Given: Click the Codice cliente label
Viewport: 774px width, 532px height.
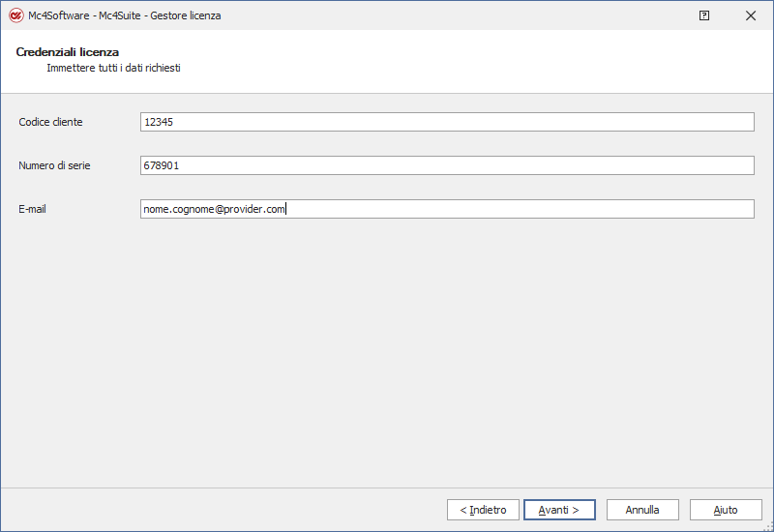Looking at the screenshot, I should point(50,122).
